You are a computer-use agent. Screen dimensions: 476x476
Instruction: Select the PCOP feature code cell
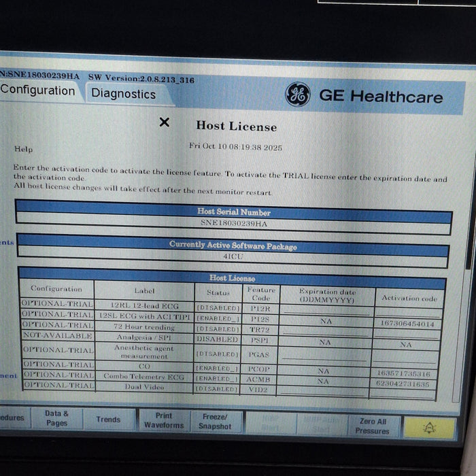coord(258,369)
